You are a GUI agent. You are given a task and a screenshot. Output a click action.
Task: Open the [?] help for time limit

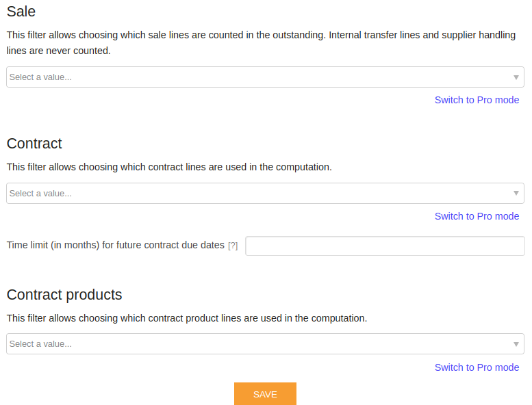click(233, 246)
